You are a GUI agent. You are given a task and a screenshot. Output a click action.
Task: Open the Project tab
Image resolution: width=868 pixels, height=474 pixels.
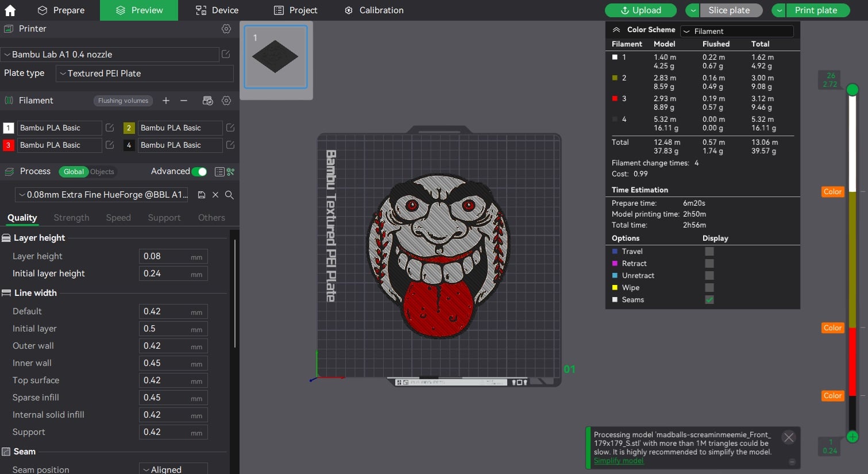[296, 10]
